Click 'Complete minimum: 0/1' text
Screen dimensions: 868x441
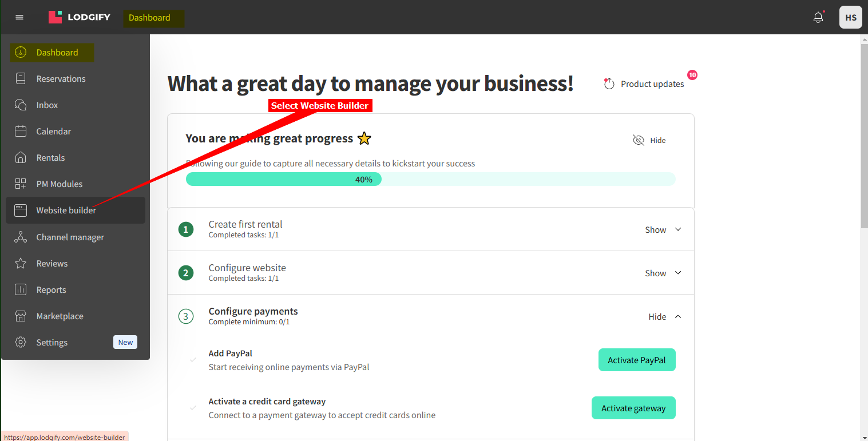pos(249,322)
